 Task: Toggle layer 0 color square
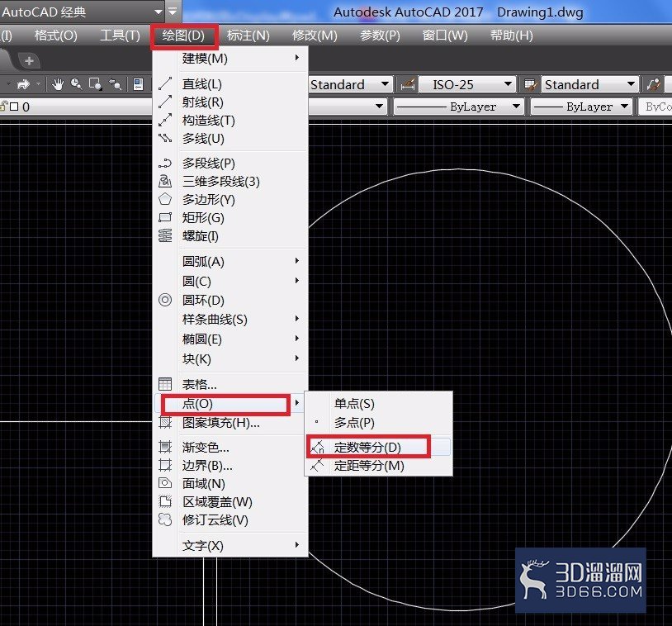14,107
